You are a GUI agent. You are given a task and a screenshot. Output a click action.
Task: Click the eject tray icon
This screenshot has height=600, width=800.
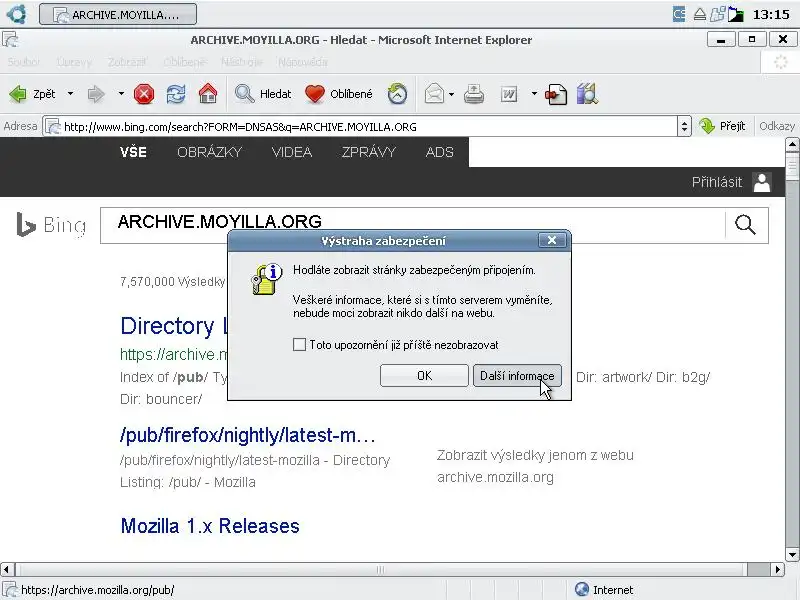700,14
